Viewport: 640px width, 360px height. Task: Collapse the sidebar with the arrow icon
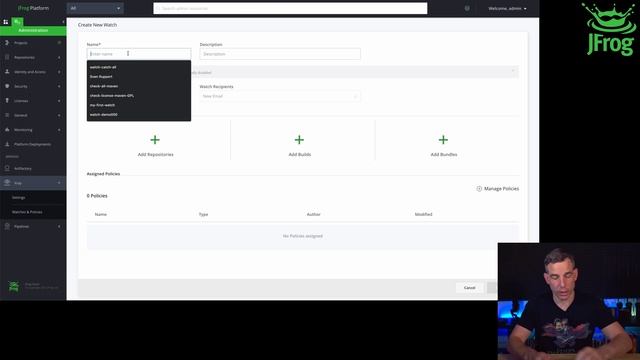tap(63, 22)
